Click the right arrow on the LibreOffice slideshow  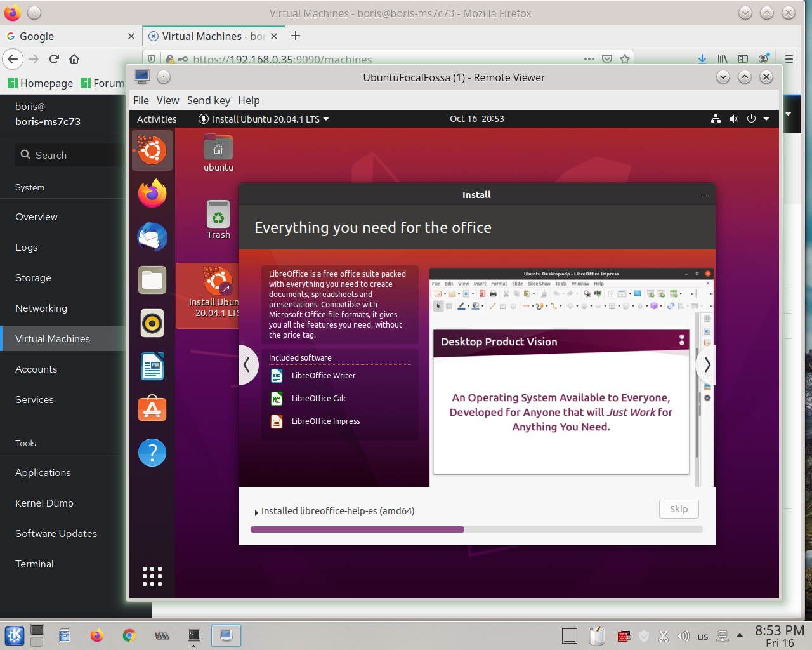point(705,364)
